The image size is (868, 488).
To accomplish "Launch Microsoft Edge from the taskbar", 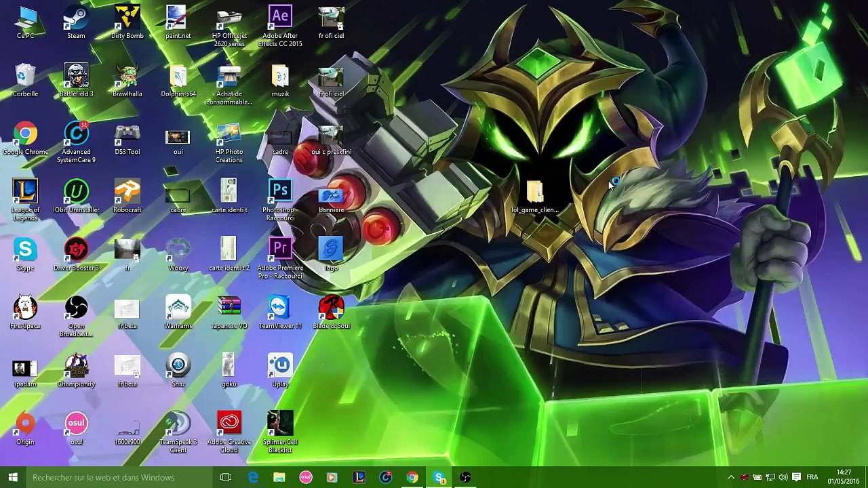I will (253, 477).
